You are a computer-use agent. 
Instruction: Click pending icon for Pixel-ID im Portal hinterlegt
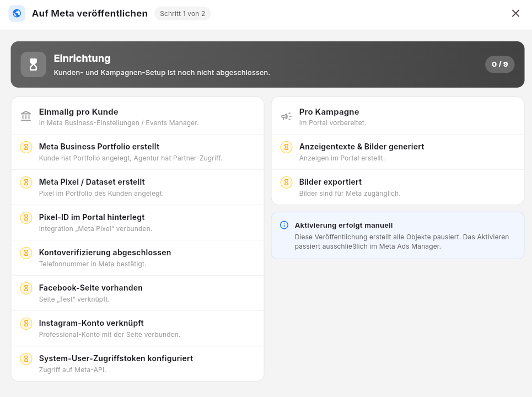[x=26, y=218]
